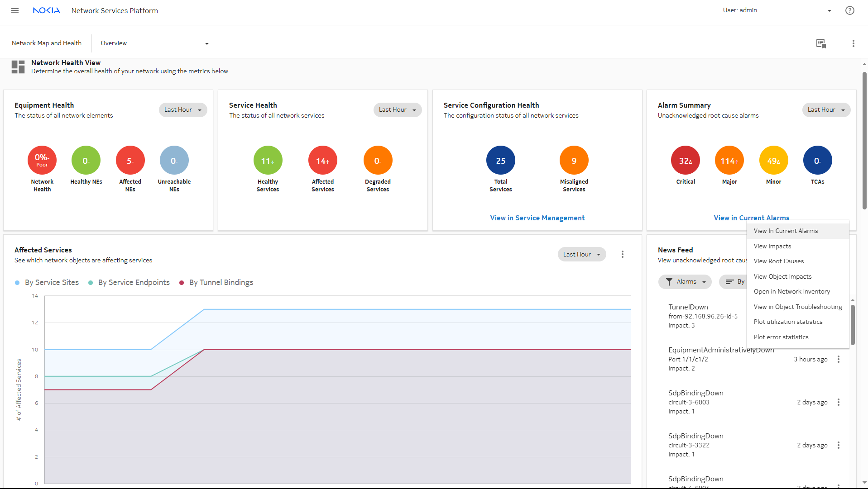The height and width of the screenshot is (489, 868).
Task: Select View Root Causes menu entry
Action: tap(798, 261)
